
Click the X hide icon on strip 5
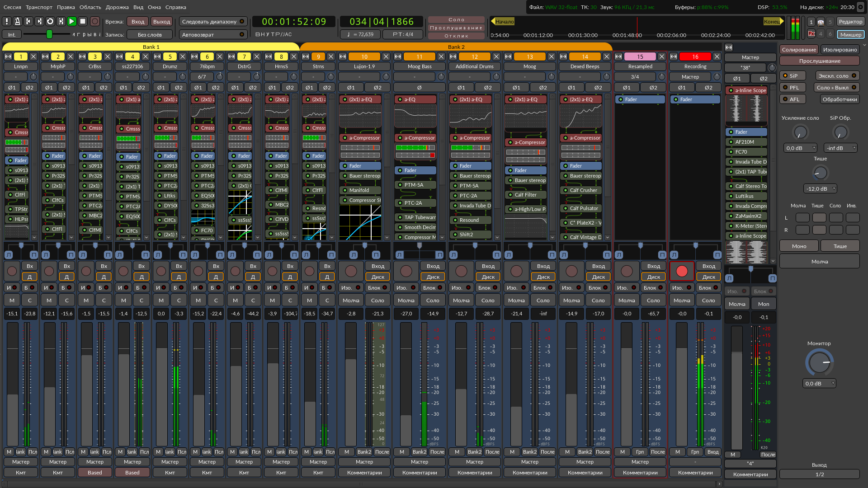(182, 56)
